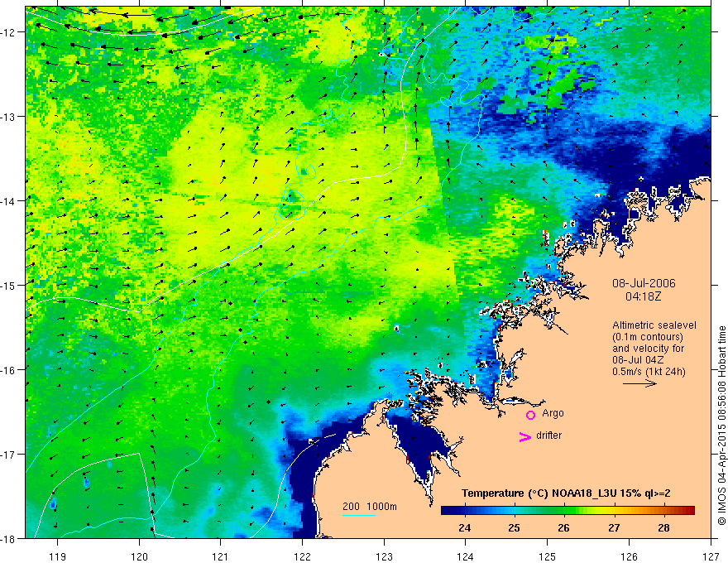The height and width of the screenshot is (563, 728).
Task: Click the colorbar tick label 28
Action: click(x=664, y=528)
